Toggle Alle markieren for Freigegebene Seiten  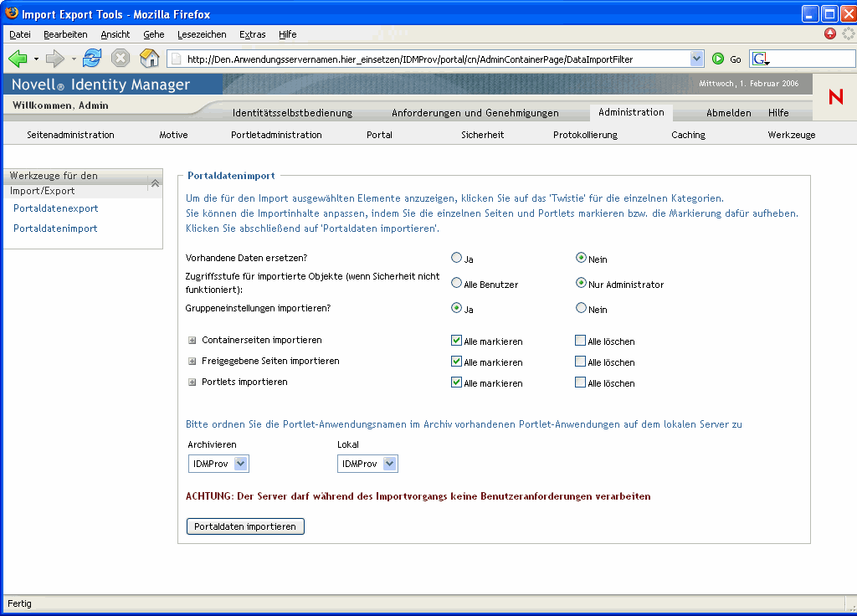tap(456, 361)
